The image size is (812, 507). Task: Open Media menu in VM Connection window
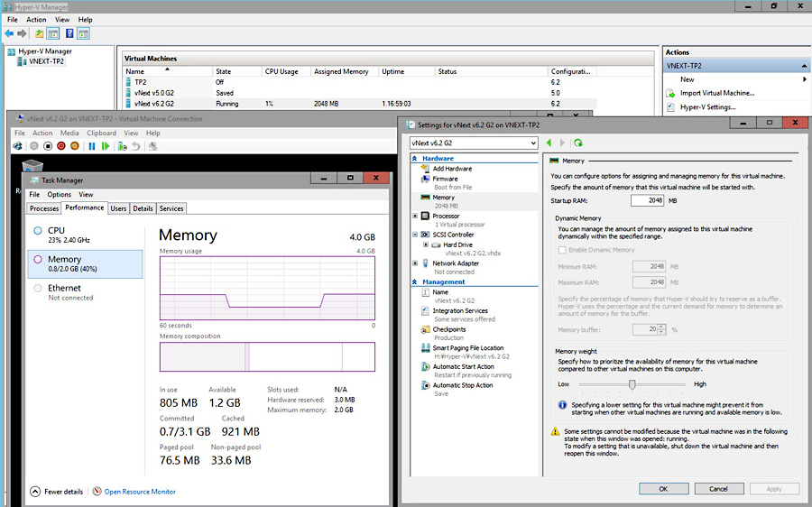(69, 134)
